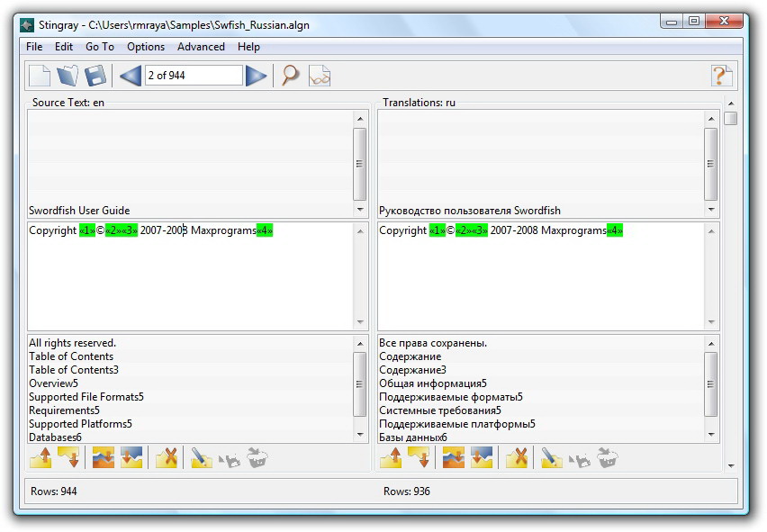This screenshot has height=532, width=767.
Task: Click the blue split-segment icon under Translations
Action: point(482,458)
